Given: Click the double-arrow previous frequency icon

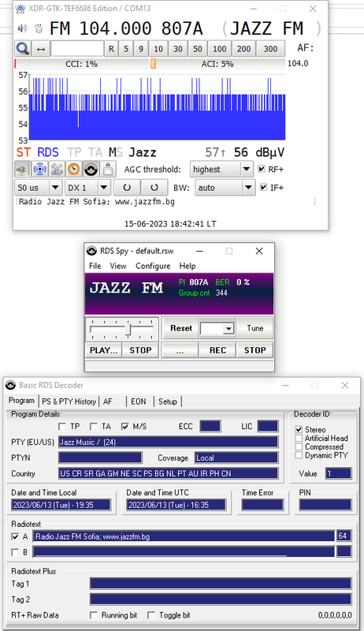Looking at the screenshot, I should coord(41,49).
